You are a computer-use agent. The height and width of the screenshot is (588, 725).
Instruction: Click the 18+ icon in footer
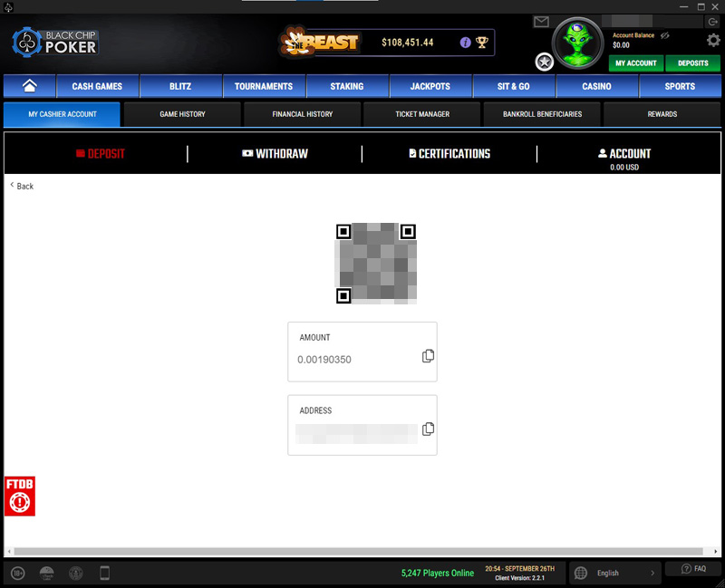pos(17,574)
